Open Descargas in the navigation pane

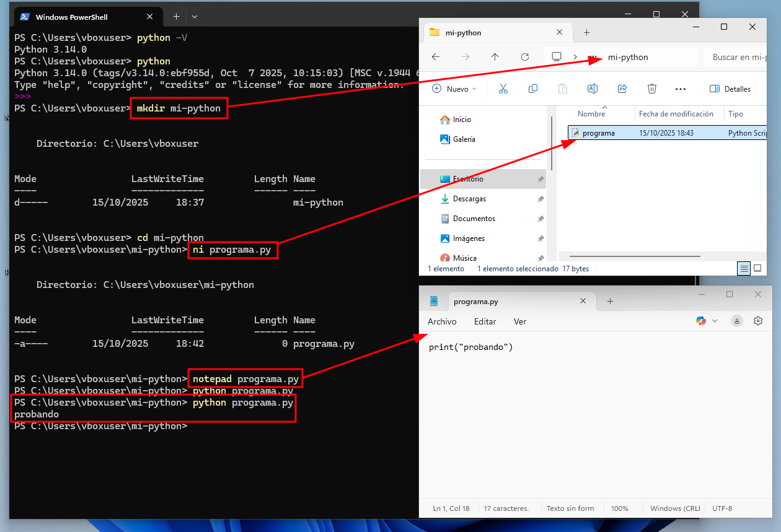(469, 199)
